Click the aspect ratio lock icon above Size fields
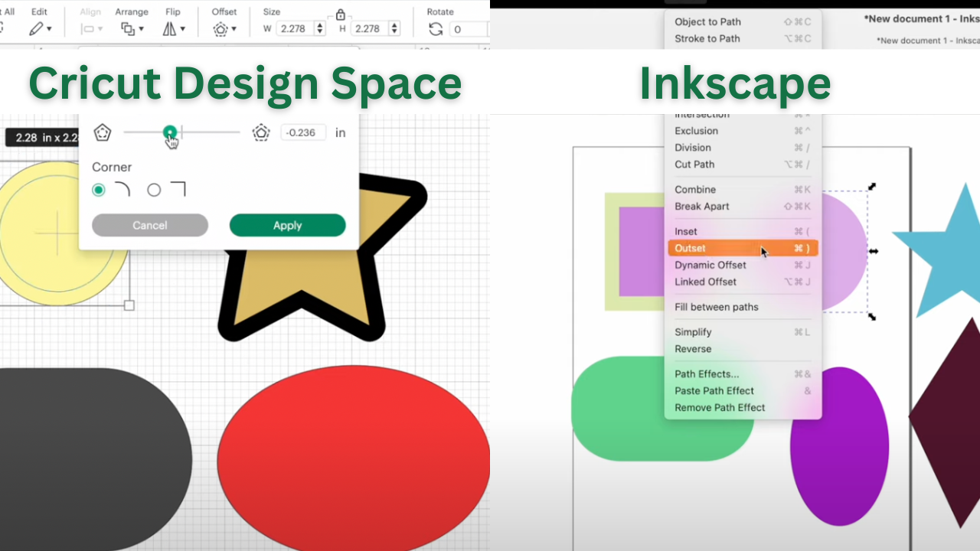Image resolution: width=980 pixels, height=551 pixels. coord(340,15)
